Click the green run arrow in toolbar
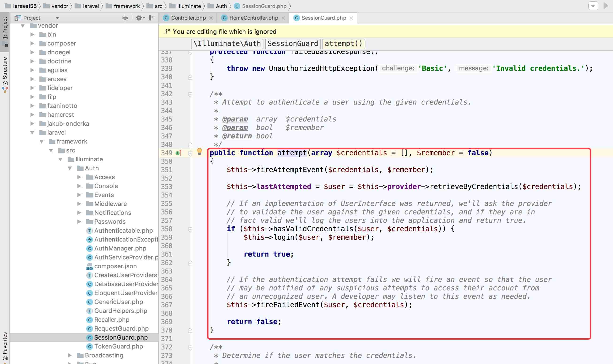This screenshot has height=364, width=613. click(x=606, y=6)
